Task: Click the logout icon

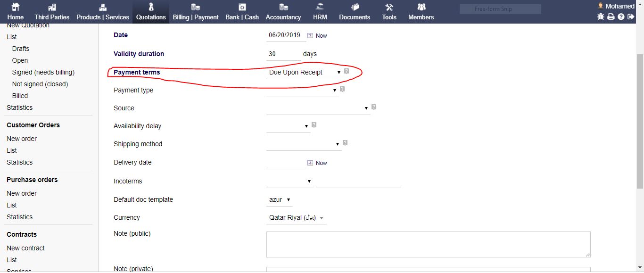Action: click(x=631, y=17)
